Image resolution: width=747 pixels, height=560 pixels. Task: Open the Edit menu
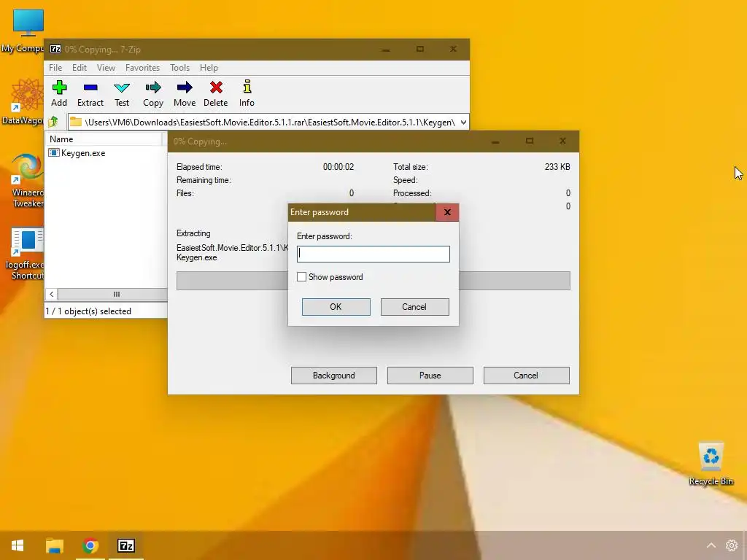[x=79, y=68]
